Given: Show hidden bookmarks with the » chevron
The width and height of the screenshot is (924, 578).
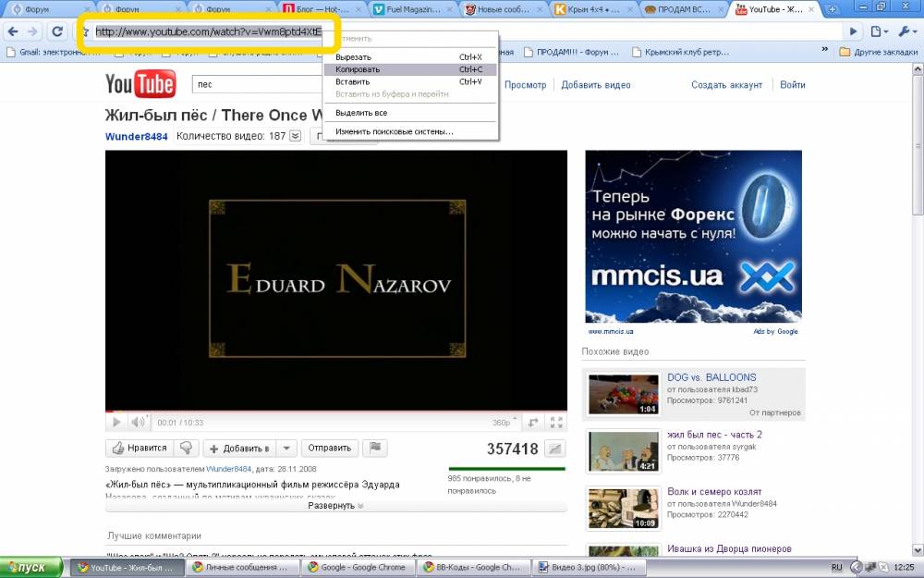Looking at the screenshot, I should coord(825,50).
